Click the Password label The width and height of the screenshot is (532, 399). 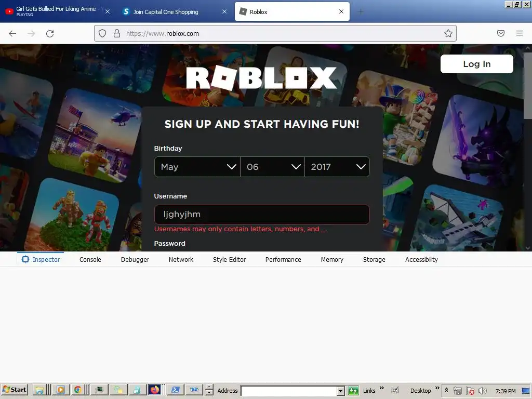170,243
